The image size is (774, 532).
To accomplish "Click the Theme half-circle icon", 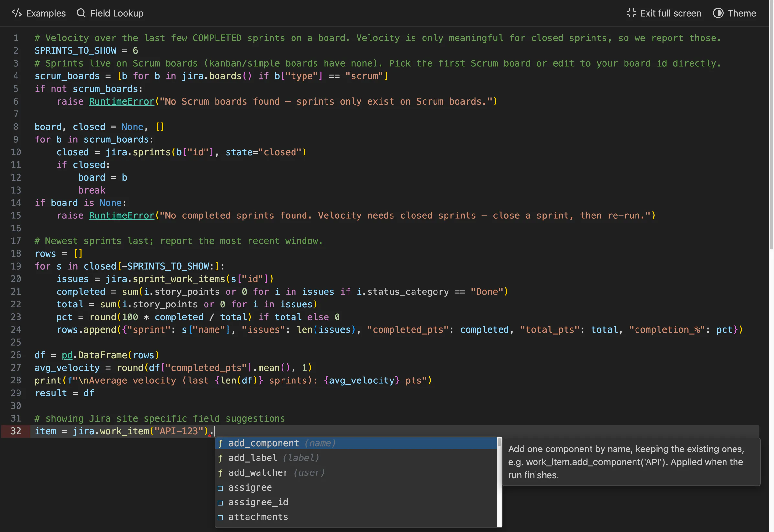I will (x=718, y=13).
